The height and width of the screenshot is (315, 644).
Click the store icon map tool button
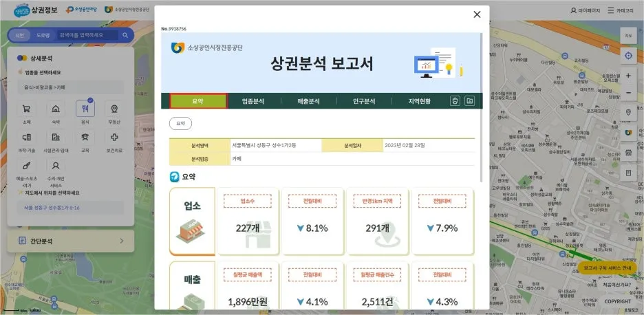click(628, 153)
